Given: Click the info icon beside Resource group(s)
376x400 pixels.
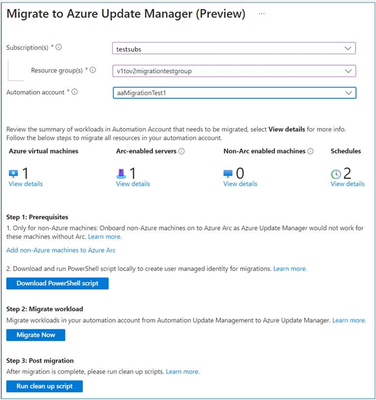Looking at the screenshot, I should tap(93, 70).
